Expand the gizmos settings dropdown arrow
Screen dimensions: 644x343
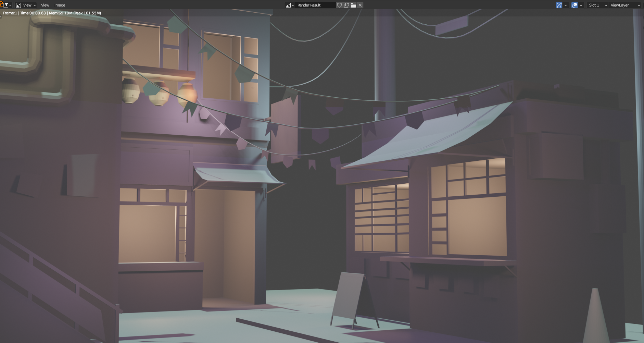566,5
